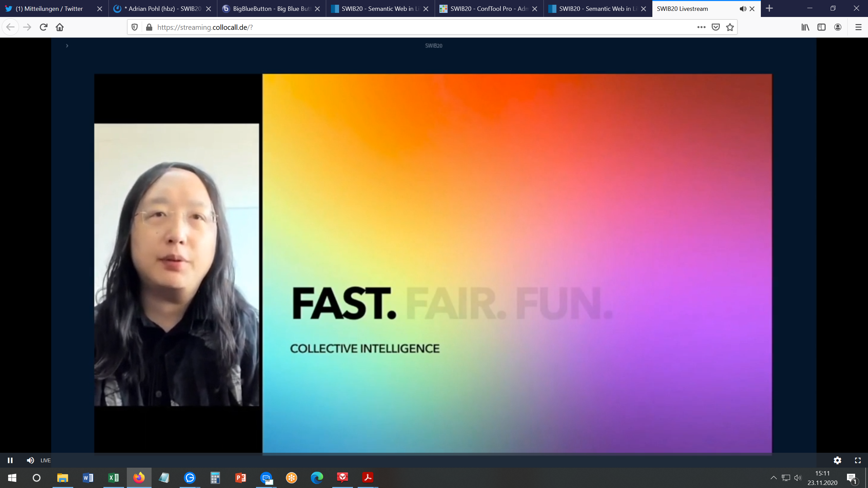Open the Firefox library icon

805,27
